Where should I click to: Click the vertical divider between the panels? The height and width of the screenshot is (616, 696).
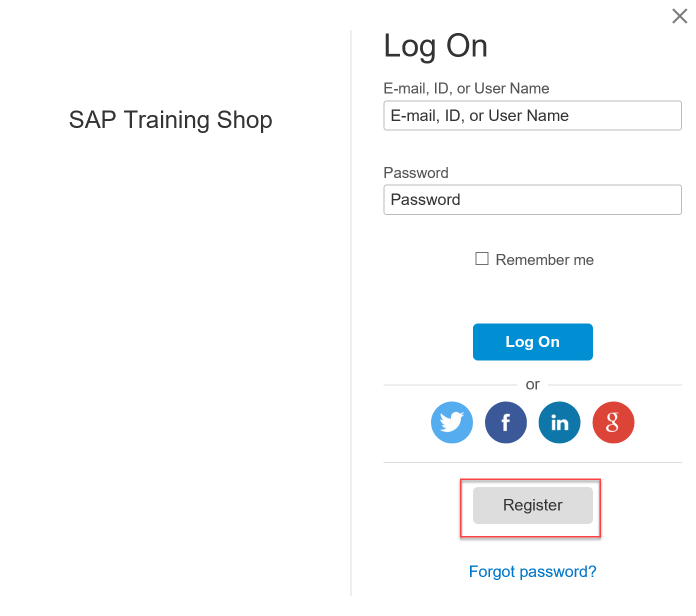351,310
